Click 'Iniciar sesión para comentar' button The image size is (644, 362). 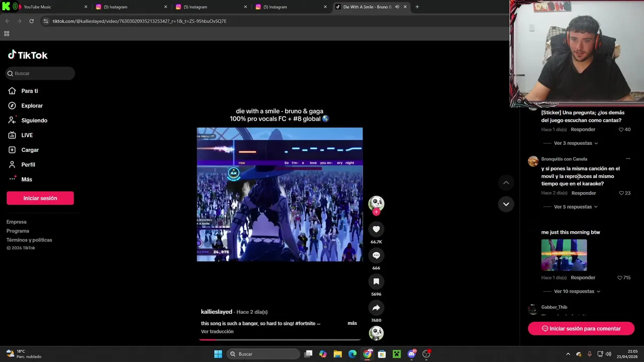[581, 328]
